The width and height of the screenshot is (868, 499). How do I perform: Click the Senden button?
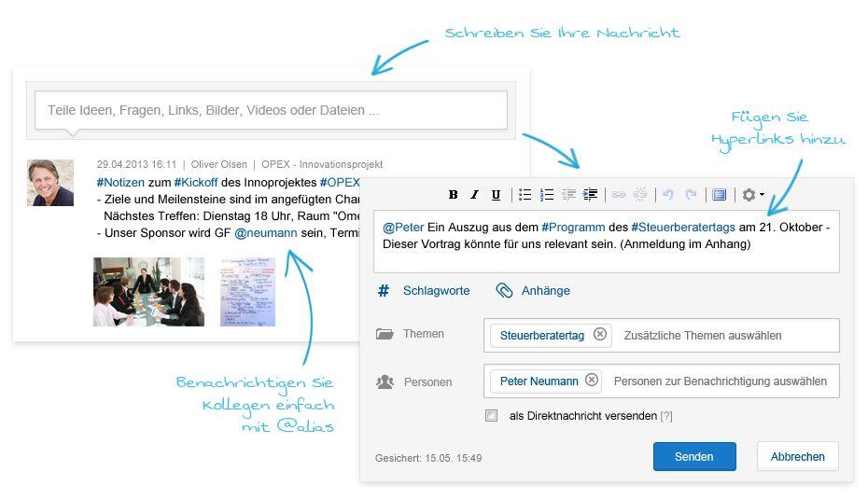click(693, 457)
